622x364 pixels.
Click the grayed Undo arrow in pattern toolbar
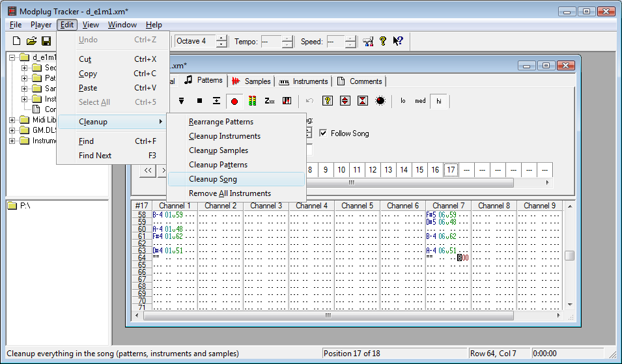tap(310, 101)
